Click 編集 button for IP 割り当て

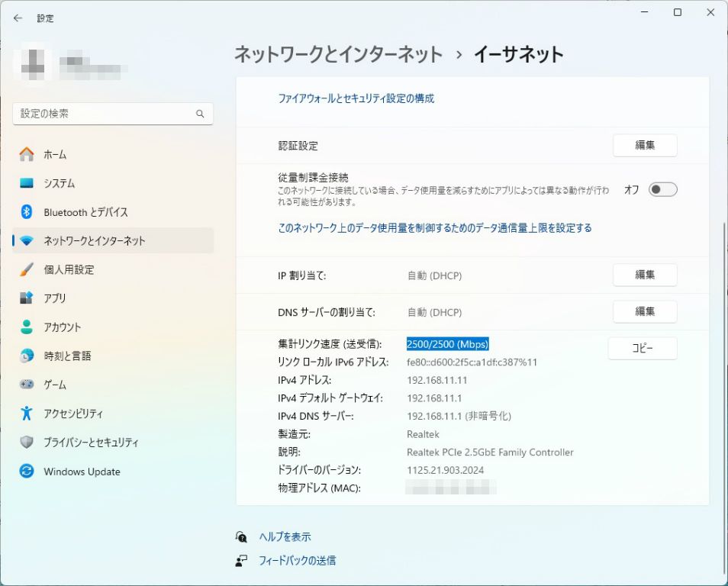[645, 275]
